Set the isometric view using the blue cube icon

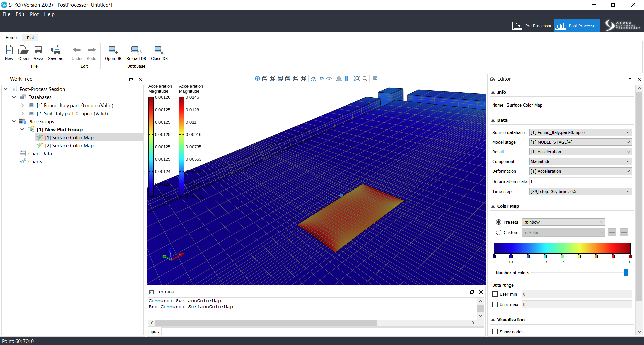257,78
